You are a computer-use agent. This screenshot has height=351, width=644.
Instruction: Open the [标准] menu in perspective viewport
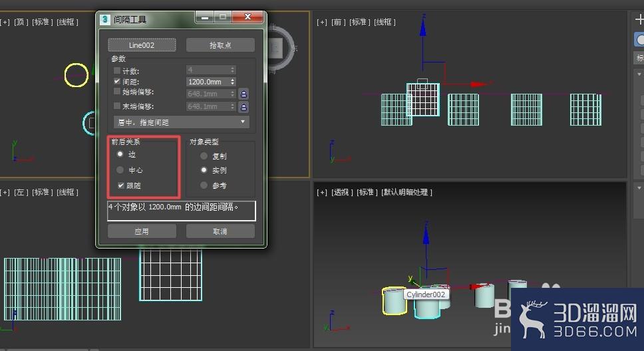pyautogui.click(x=367, y=191)
